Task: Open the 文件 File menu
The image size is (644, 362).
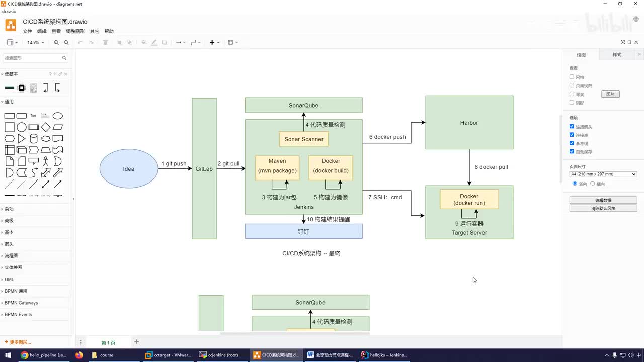Action: click(x=27, y=31)
